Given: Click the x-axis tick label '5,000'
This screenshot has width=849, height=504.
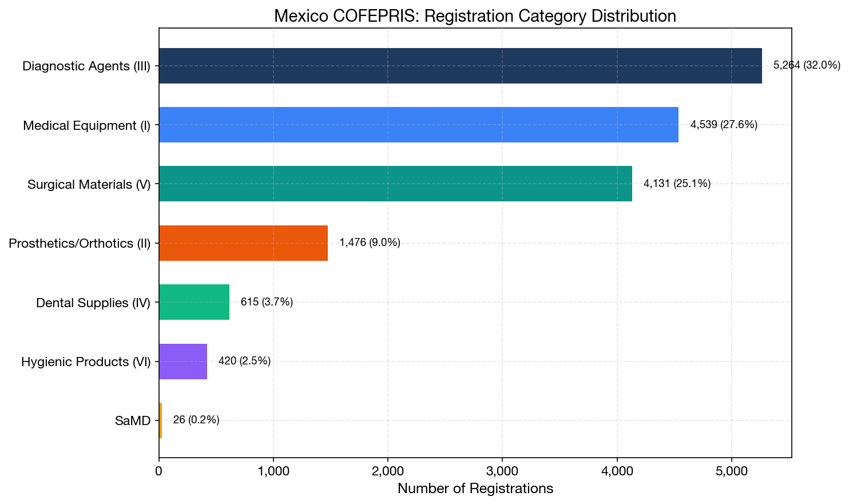Looking at the screenshot, I should pos(731,471).
